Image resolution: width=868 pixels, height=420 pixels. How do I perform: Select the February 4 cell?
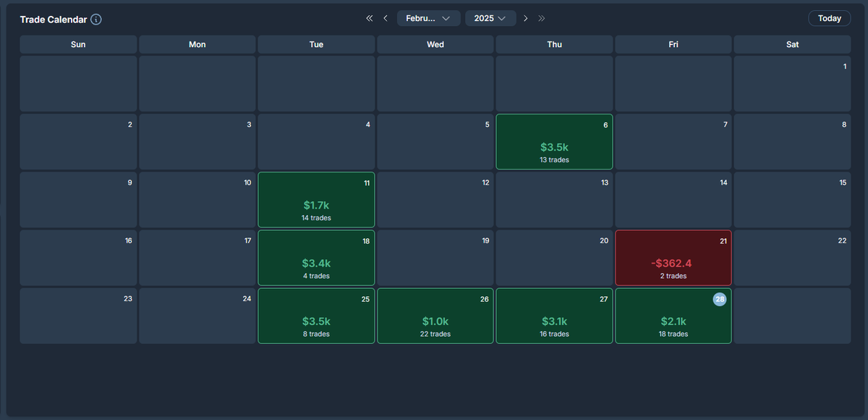(316, 141)
